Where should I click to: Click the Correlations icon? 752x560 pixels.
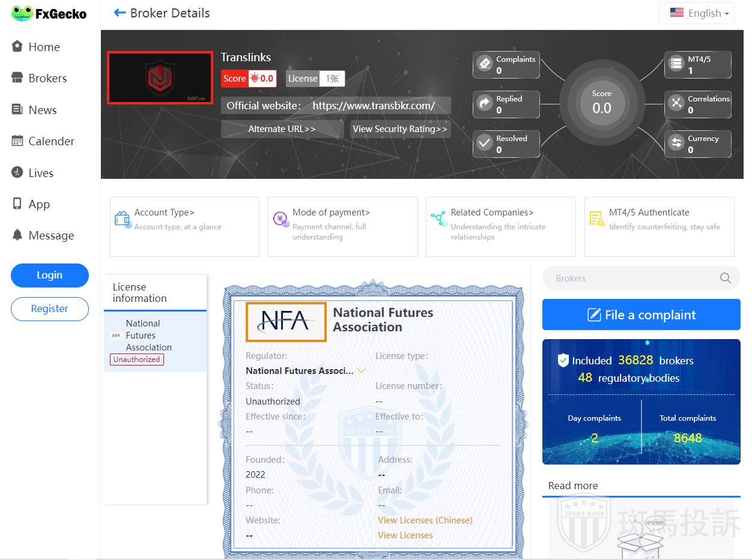676,103
